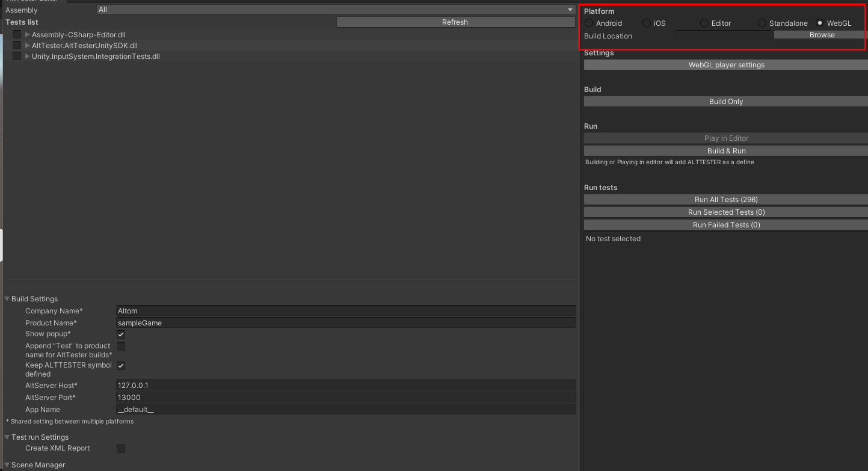Select the Editor platform option
Viewport: 868px width, 471px height.
(703, 23)
